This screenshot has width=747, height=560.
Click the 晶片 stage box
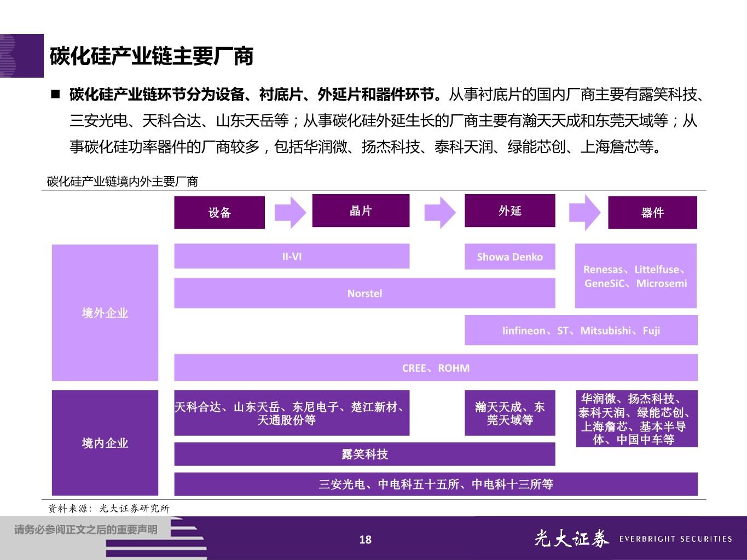tap(361, 211)
